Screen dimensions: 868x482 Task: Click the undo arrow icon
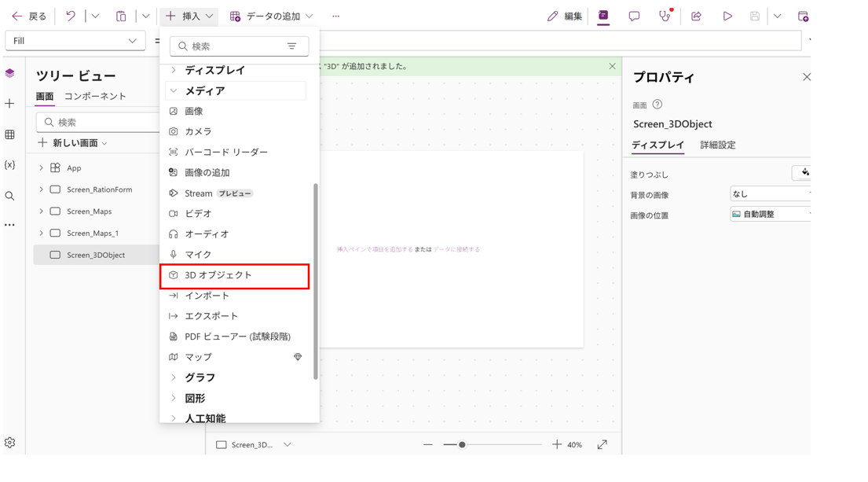pyautogui.click(x=71, y=16)
